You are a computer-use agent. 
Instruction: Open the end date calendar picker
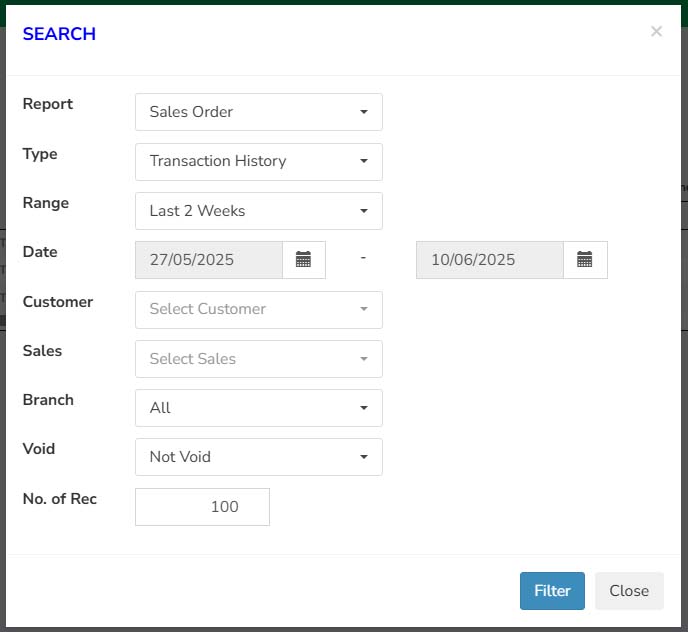[585, 259]
